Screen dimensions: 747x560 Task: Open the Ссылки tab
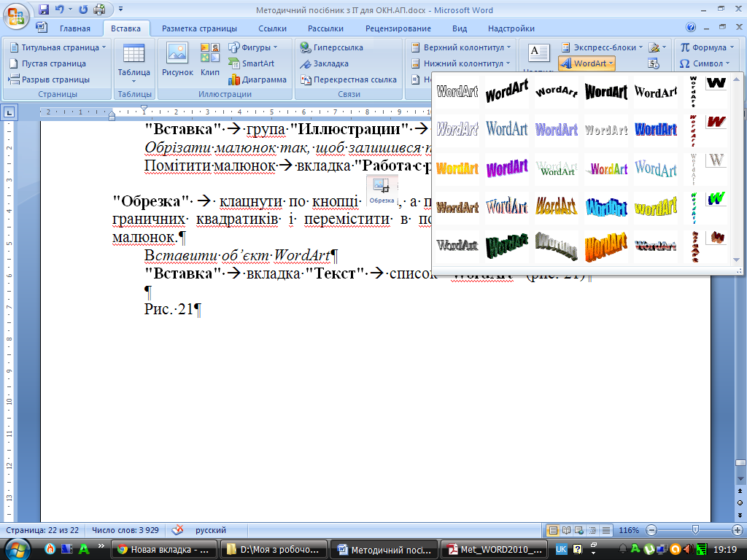tap(273, 28)
